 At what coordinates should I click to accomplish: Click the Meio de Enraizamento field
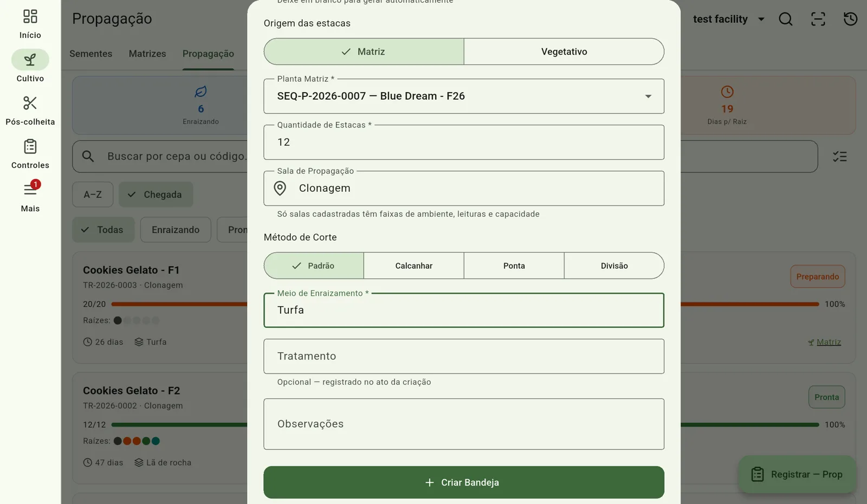point(464,311)
